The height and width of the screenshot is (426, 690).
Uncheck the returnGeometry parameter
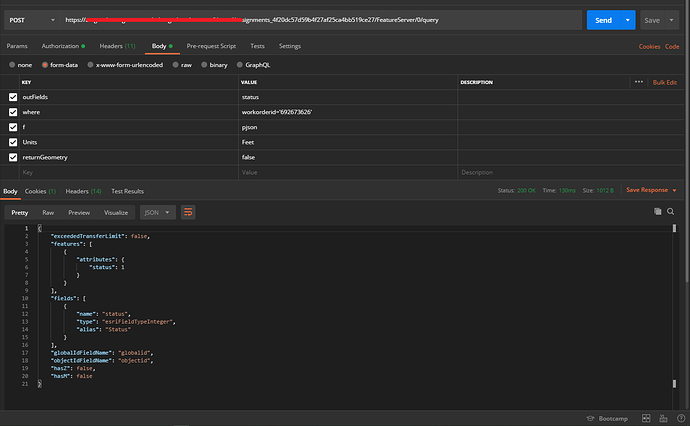click(13, 157)
